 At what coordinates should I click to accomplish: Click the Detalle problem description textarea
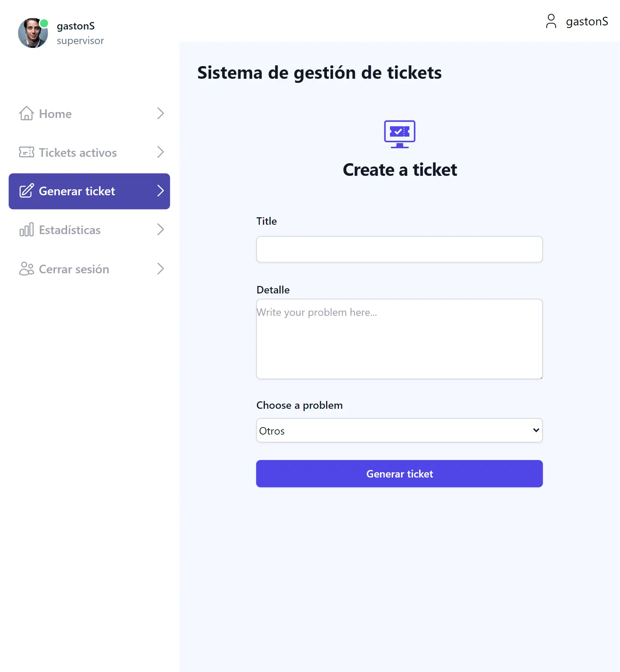pos(399,339)
